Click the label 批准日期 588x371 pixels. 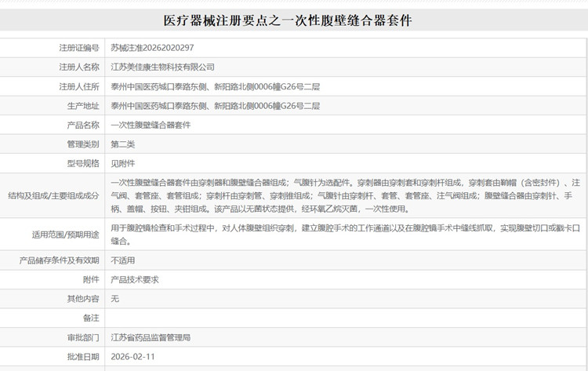pyautogui.click(x=83, y=357)
